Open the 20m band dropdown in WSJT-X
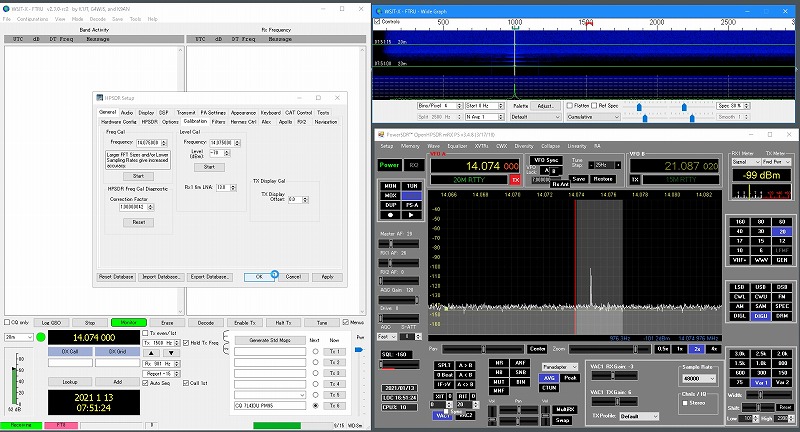This screenshot has width=800, height=432. tap(19, 337)
